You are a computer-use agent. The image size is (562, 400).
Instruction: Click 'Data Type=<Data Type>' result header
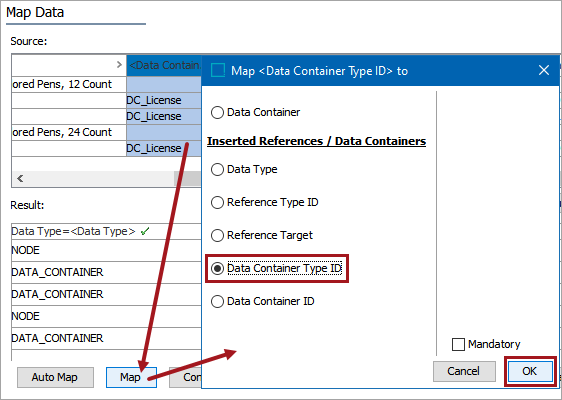[106, 232]
